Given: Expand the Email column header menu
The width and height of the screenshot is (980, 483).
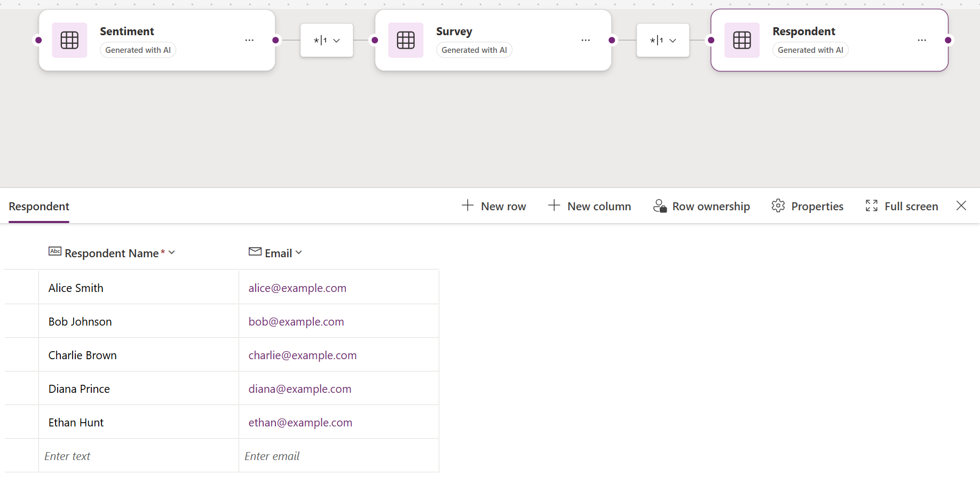Looking at the screenshot, I should (x=298, y=252).
